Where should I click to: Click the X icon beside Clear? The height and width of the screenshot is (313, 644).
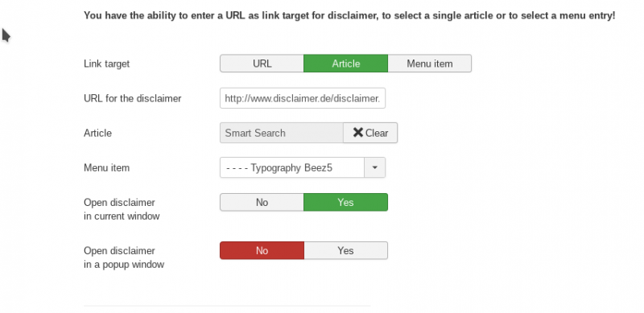[x=357, y=132]
